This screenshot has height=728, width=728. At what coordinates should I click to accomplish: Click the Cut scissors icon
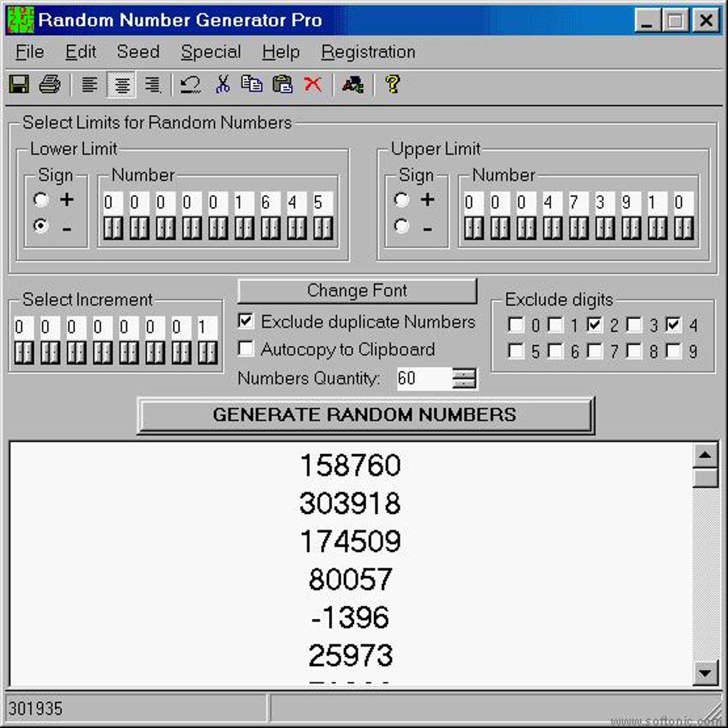[223, 84]
